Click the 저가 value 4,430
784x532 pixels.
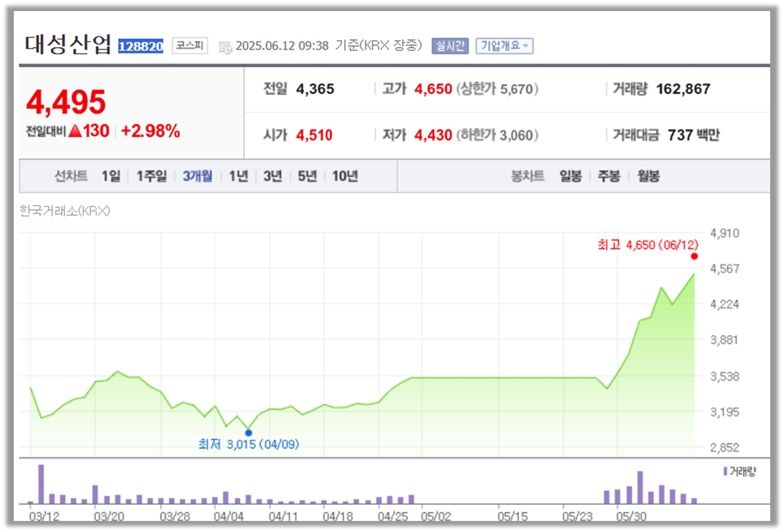click(433, 135)
